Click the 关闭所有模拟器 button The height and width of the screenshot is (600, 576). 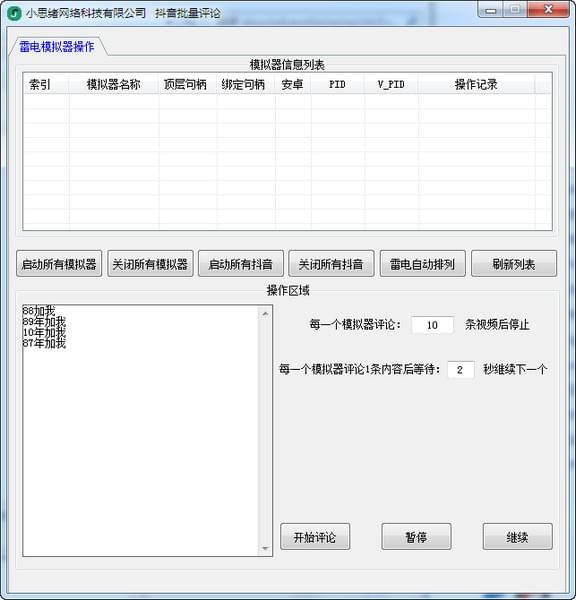pos(150,264)
